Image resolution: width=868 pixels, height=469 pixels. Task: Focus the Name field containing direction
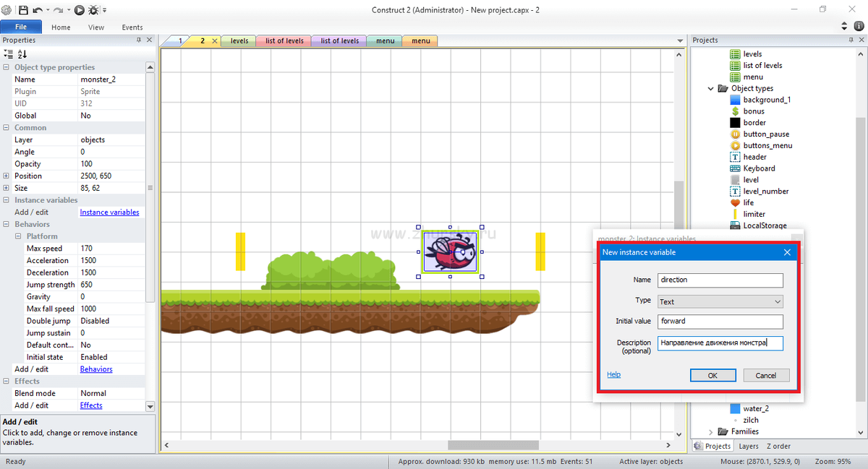coord(720,280)
